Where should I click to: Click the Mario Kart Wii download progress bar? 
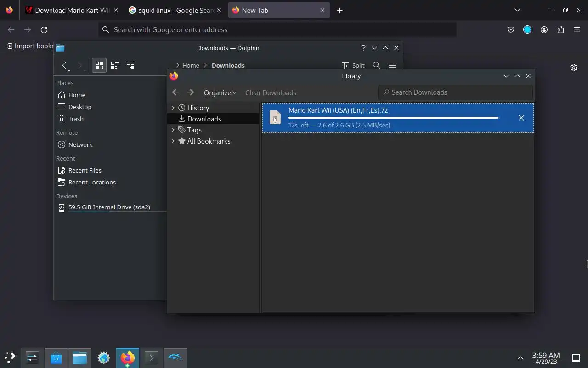pyautogui.click(x=394, y=118)
